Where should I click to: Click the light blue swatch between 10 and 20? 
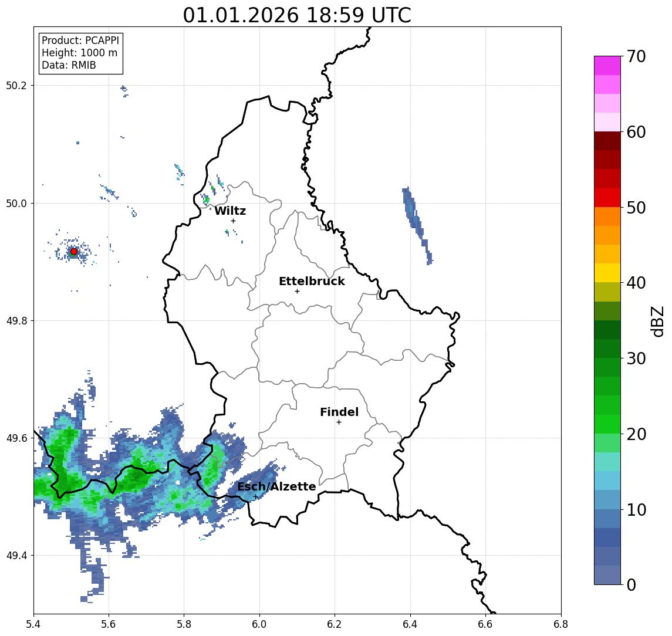[607, 481]
